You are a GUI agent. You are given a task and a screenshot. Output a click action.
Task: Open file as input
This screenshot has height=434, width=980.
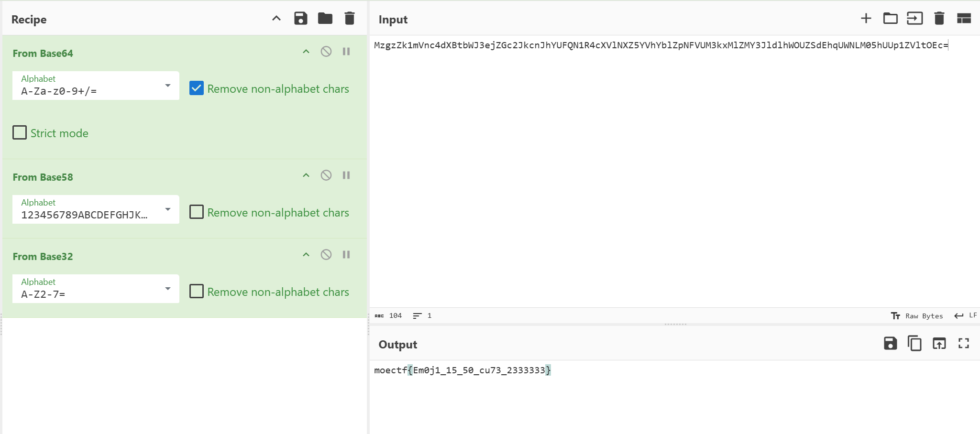914,19
